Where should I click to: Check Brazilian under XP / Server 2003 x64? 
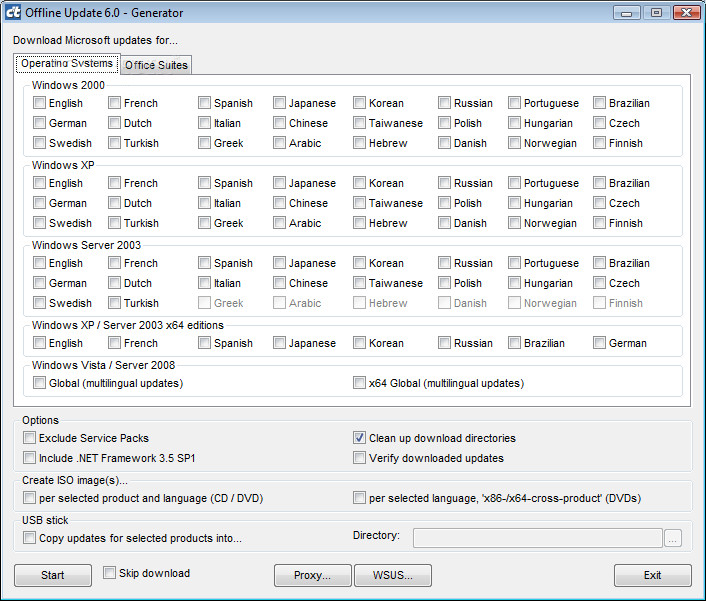click(x=515, y=343)
